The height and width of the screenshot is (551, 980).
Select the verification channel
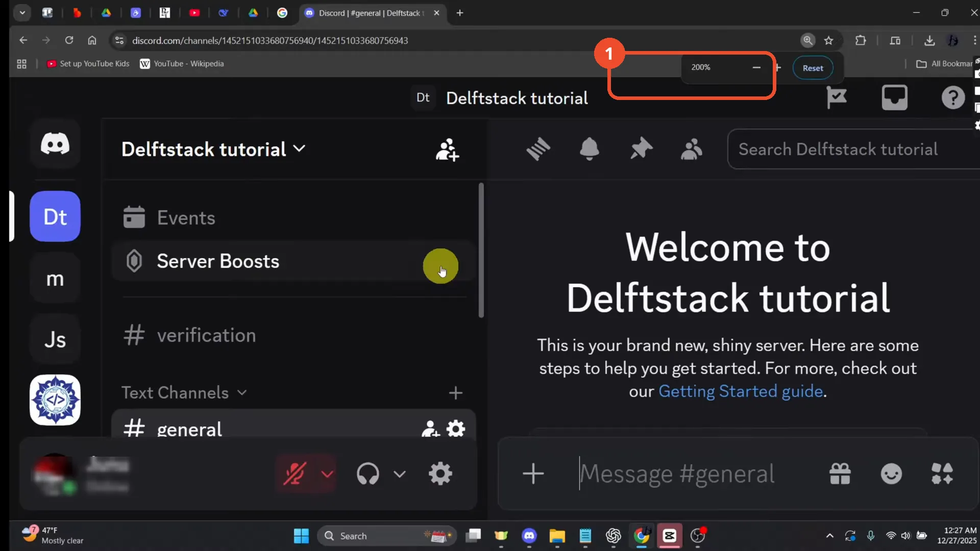point(293,335)
